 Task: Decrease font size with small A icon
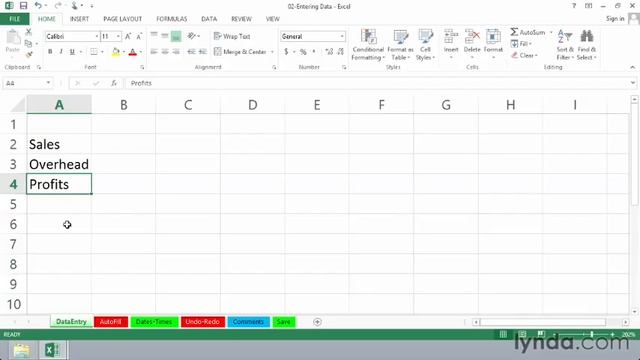139,36
